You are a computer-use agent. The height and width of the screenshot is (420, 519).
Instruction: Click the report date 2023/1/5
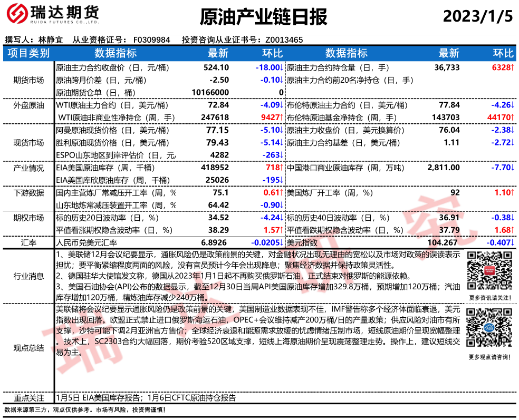coord(477,16)
